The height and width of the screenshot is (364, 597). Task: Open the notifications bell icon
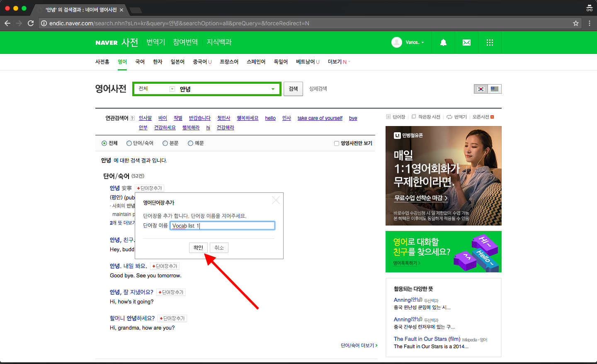(x=443, y=42)
